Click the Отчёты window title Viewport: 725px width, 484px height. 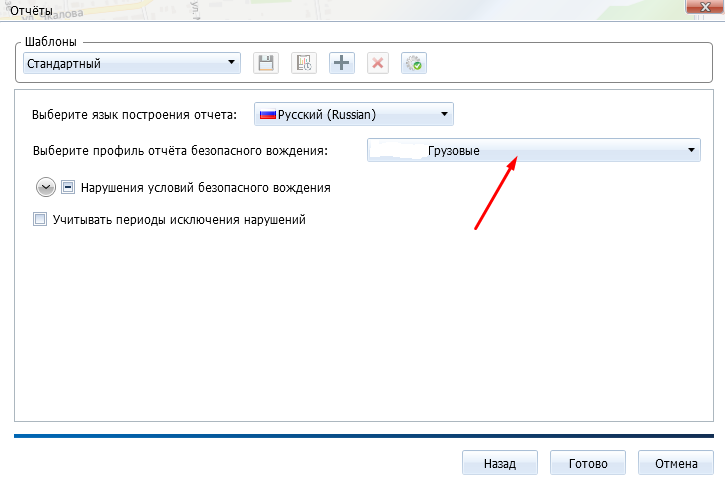(31, 9)
